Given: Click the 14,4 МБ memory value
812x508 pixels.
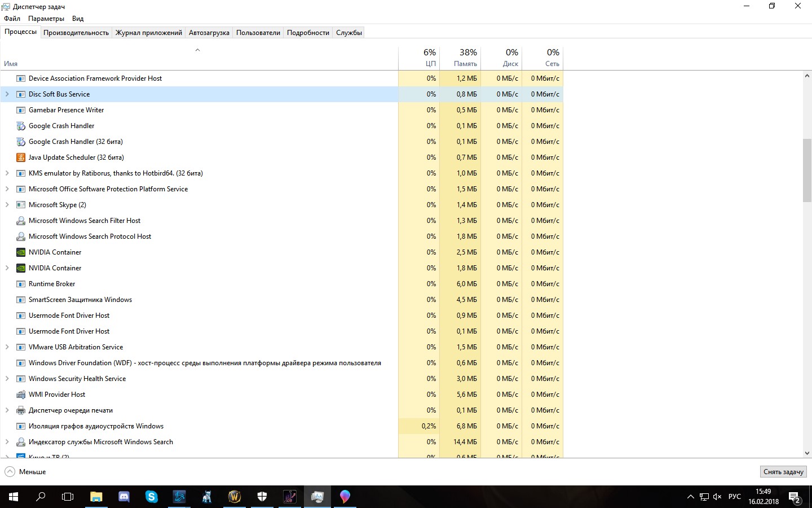Looking at the screenshot, I should coord(465,442).
